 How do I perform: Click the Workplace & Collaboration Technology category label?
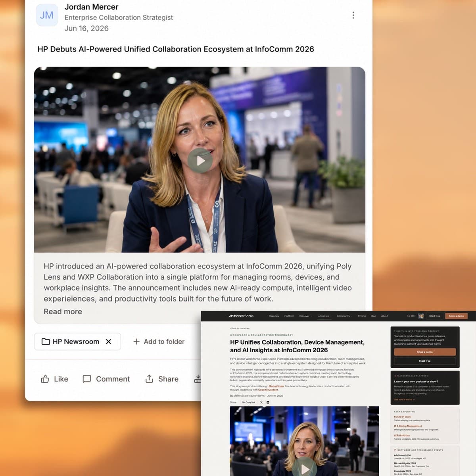[x=261, y=335]
